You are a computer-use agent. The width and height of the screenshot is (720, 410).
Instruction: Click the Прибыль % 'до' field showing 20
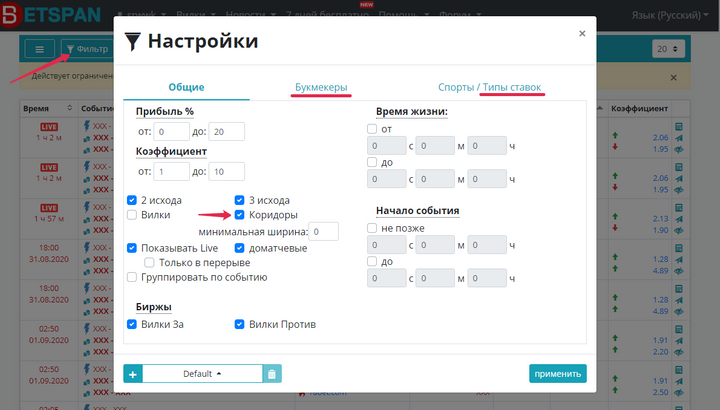pyautogui.click(x=226, y=132)
